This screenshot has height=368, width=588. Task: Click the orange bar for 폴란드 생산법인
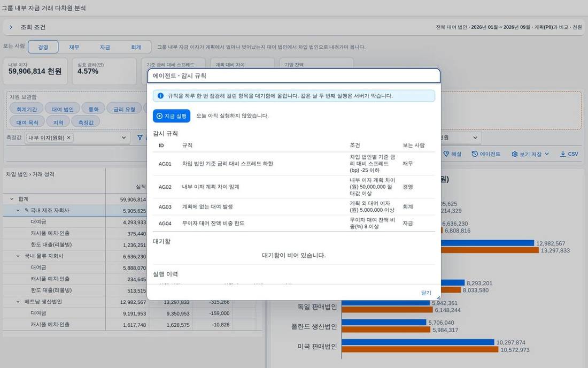(x=386, y=329)
